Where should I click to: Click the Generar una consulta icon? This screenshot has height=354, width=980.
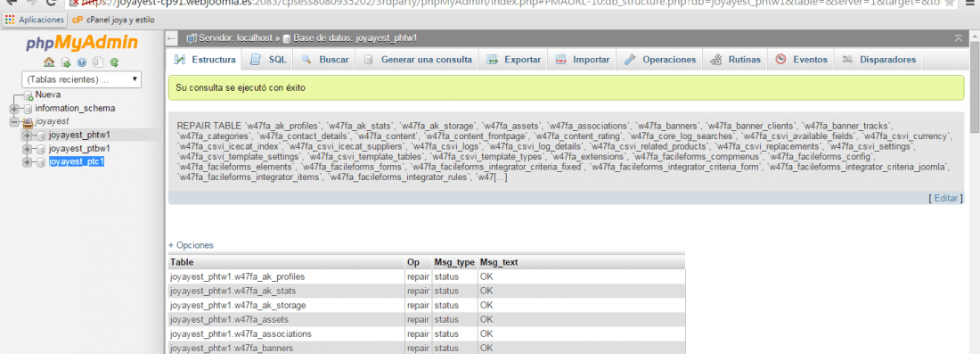(x=369, y=60)
